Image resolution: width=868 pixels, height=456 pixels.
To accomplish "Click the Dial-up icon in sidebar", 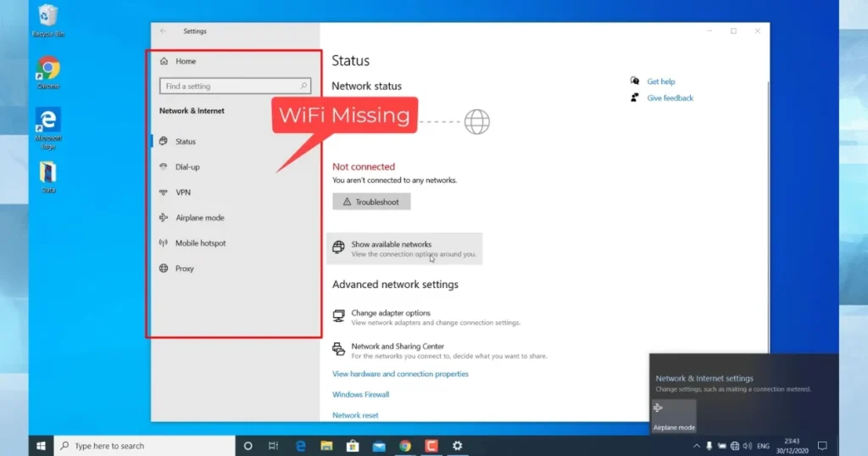I will pos(164,167).
